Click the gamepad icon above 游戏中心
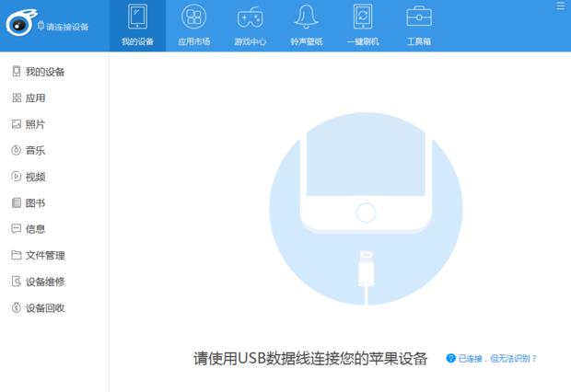 point(251,17)
